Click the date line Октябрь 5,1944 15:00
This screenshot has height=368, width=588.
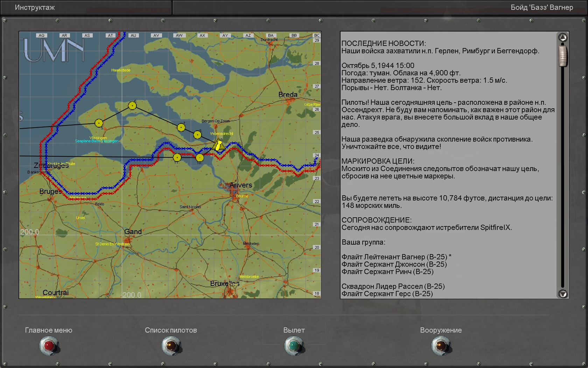tap(378, 66)
